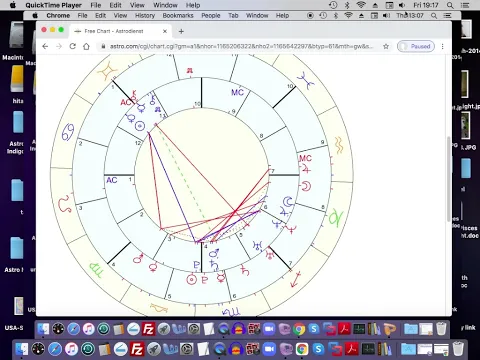The image size is (480, 360).
Task: Focus the astro.com address bar
Action: 242,46
